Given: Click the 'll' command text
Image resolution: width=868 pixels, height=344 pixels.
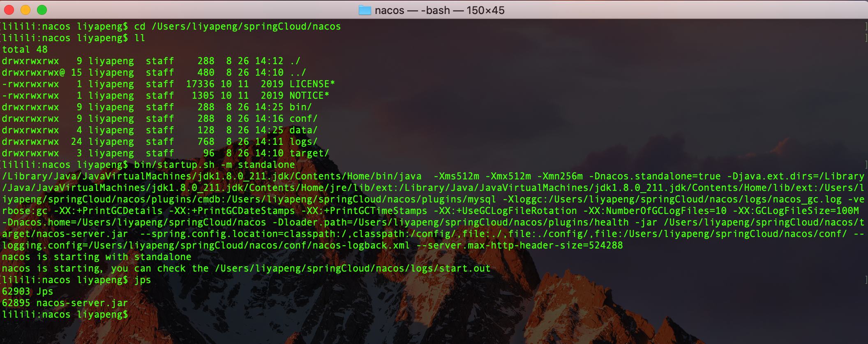Looking at the screenshot, I should tap(140, 38).
